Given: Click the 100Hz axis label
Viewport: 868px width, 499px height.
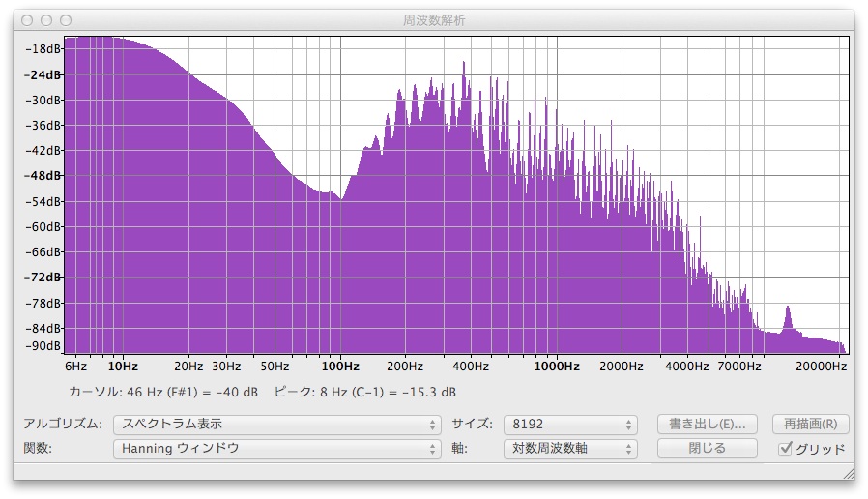Looking at the screenshot, I should click(x=340, y=367).
